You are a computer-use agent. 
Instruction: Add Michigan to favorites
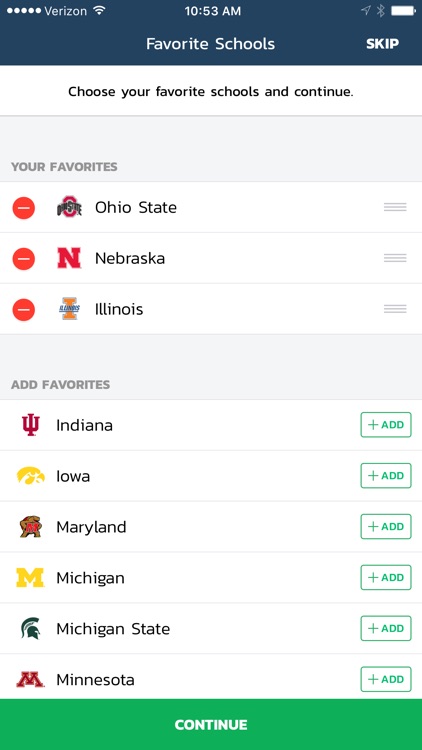pyautogui.click(x=386, y=577)
